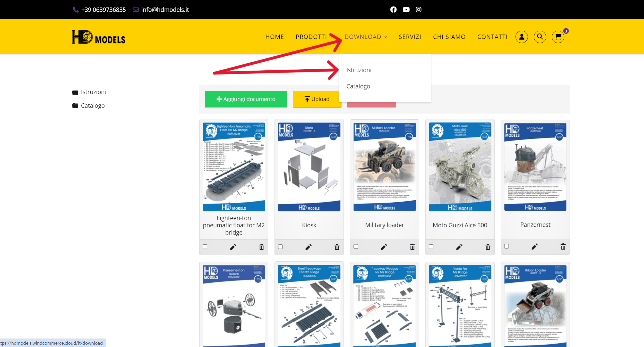The width and height of the screenshot is (644, 347).
Task: Open the Facebook page icon
Action: pos(393,10)
